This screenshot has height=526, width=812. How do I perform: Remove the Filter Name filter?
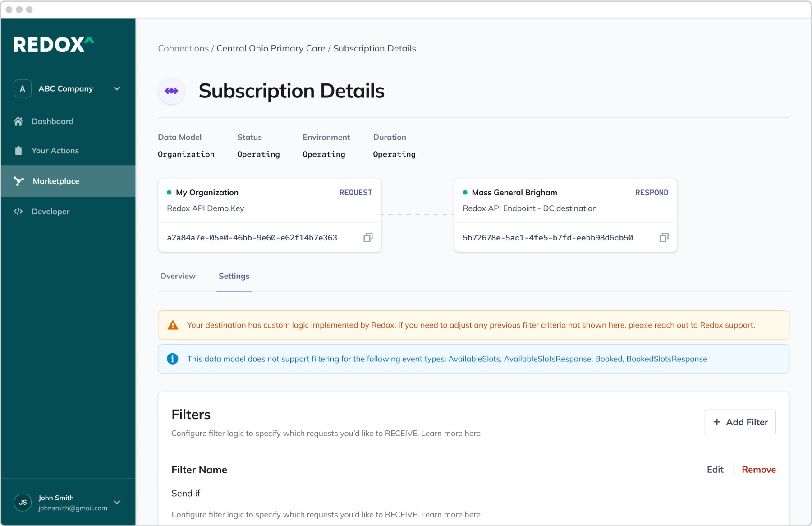[x=759, y=470]
